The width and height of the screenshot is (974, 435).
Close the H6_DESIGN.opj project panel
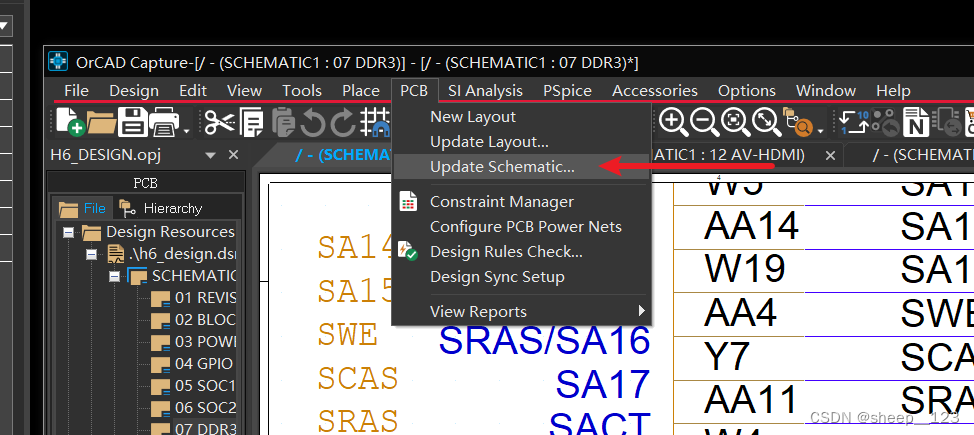(234, 155)
